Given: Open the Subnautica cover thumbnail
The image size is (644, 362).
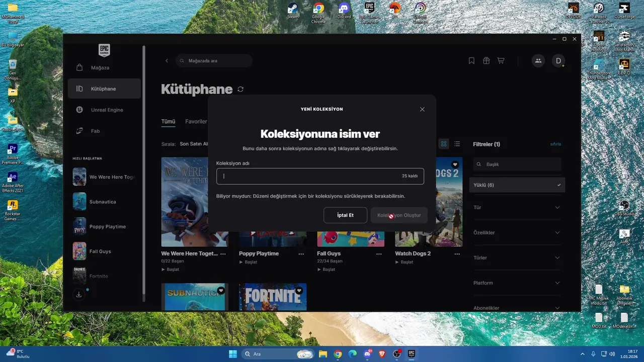Looking at the screenshot, I should 195,297.
